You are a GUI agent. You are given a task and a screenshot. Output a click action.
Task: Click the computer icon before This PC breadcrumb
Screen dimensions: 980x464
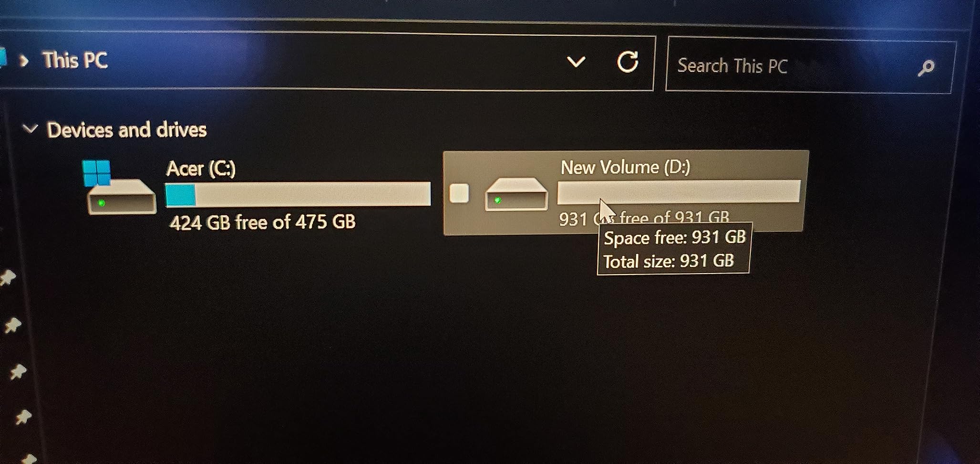2,58
